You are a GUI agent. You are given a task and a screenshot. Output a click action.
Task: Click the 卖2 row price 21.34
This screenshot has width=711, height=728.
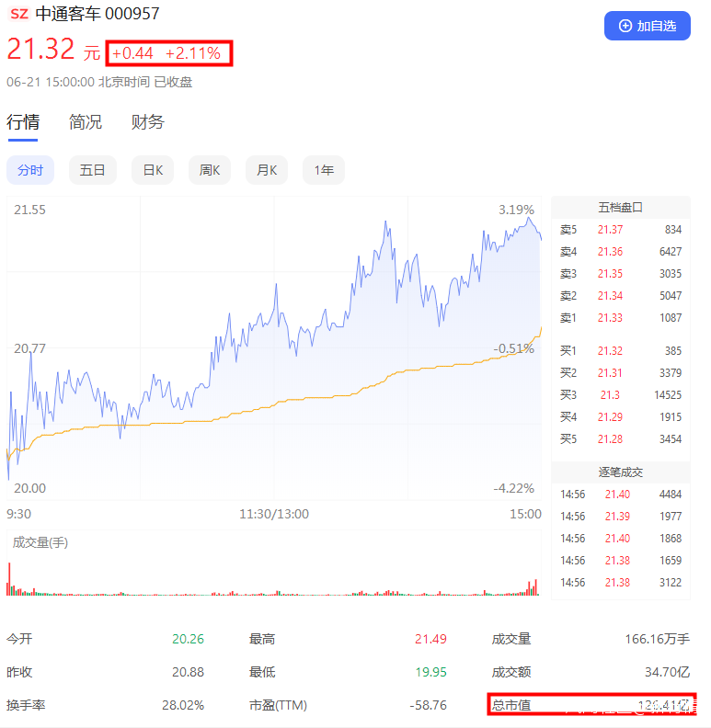610,296
